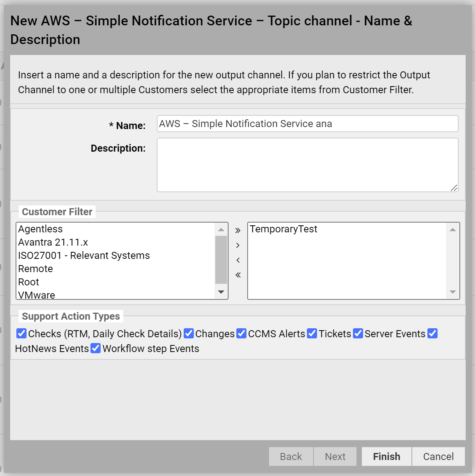Click the double right-chevron transfer icon

(238, 230)
